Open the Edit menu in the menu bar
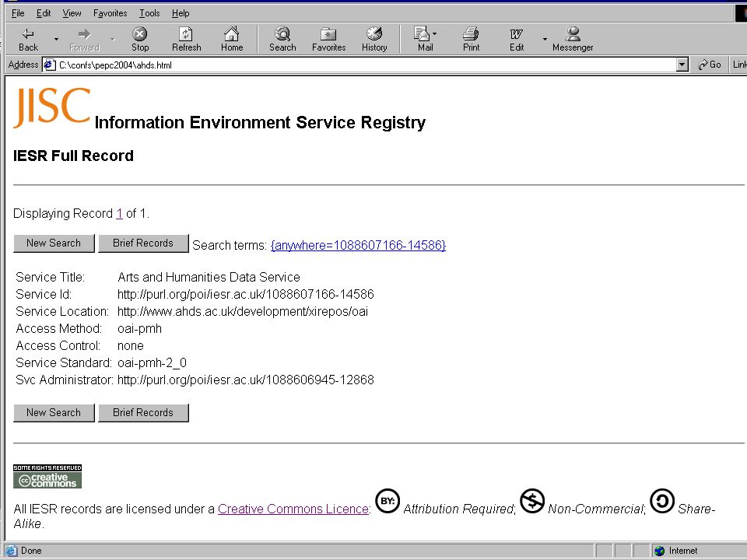This screenshot has width=747, height=560. point(44,13)
